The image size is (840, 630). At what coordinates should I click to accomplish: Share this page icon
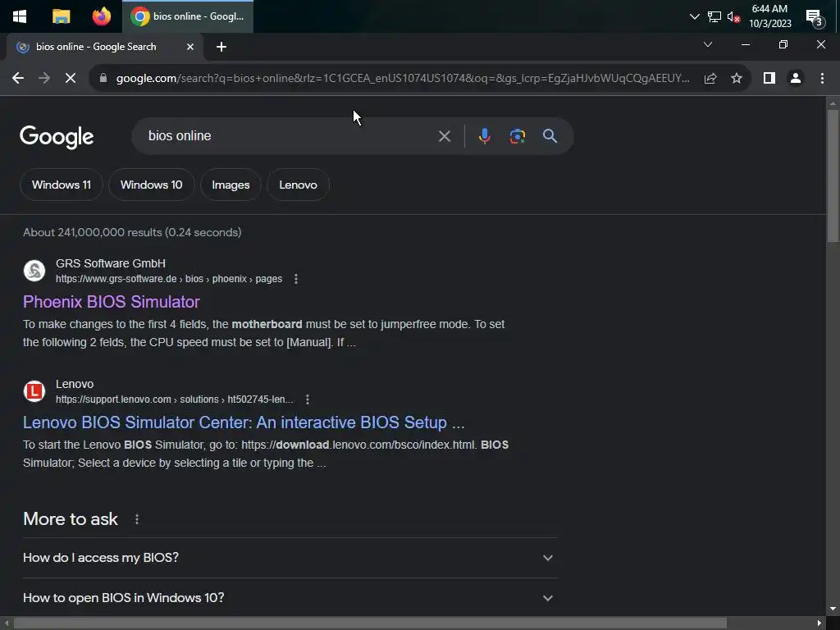pos(710,78)
